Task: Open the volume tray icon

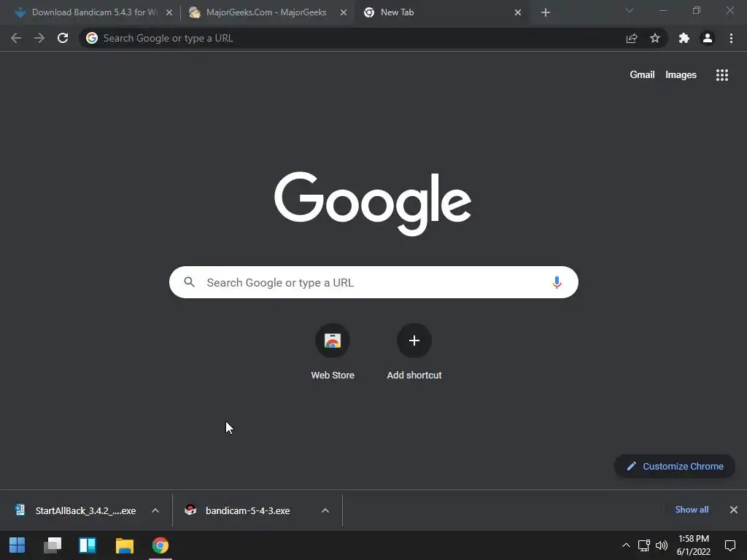Action: click(661, 545)
